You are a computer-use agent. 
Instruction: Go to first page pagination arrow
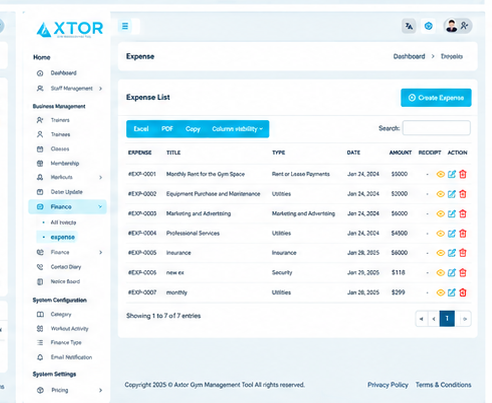[x=421, y=319]
